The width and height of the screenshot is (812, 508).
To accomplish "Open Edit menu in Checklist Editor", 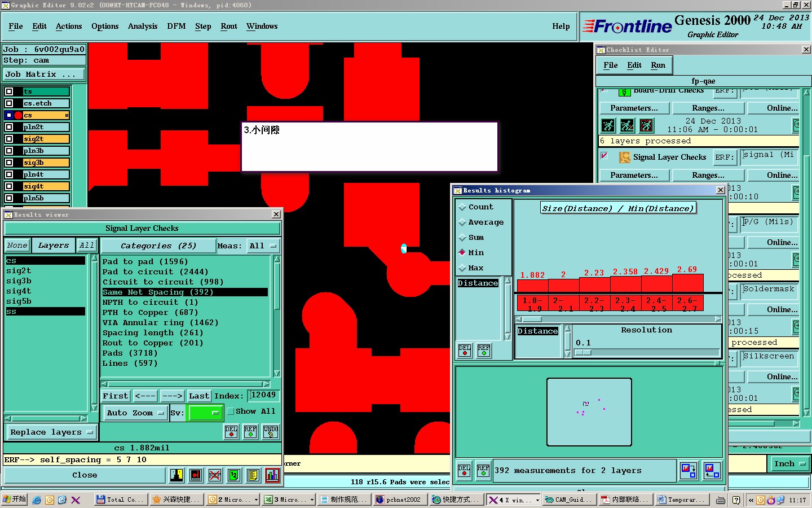I will coord(634,65).
